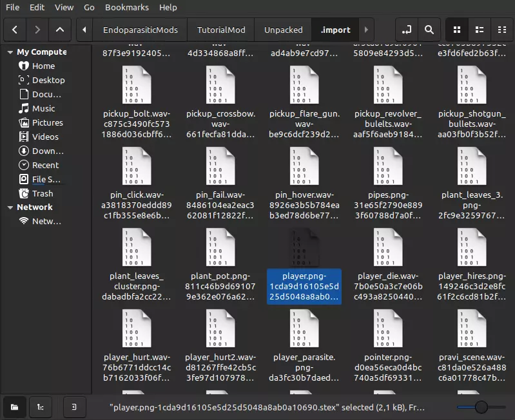Switch to list view
Viewport: 515px width, 420px height.
(480, 30)
